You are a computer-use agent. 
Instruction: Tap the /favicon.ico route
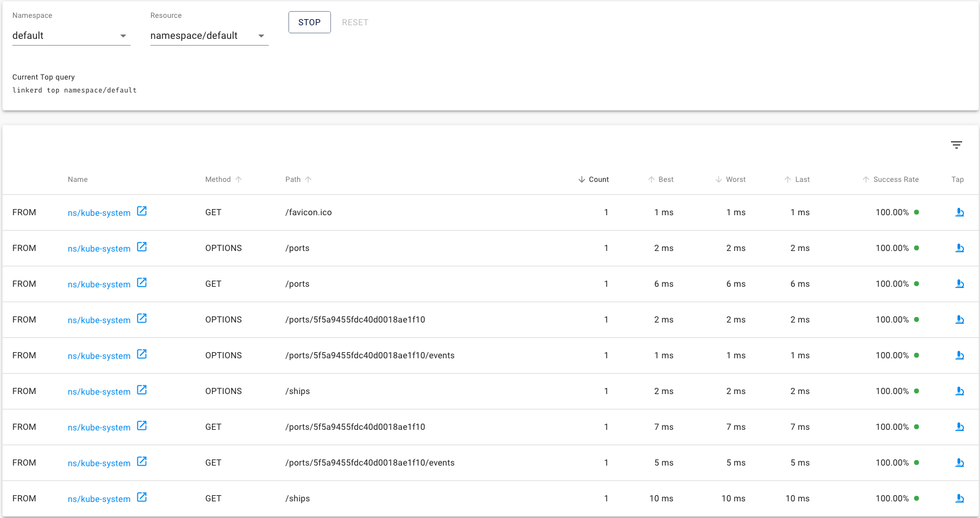click(960, 212)
